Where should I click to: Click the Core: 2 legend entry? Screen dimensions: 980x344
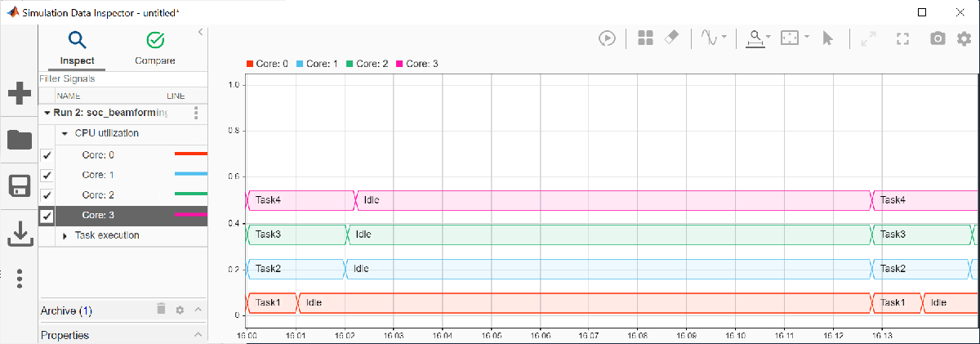click(367, 64)
